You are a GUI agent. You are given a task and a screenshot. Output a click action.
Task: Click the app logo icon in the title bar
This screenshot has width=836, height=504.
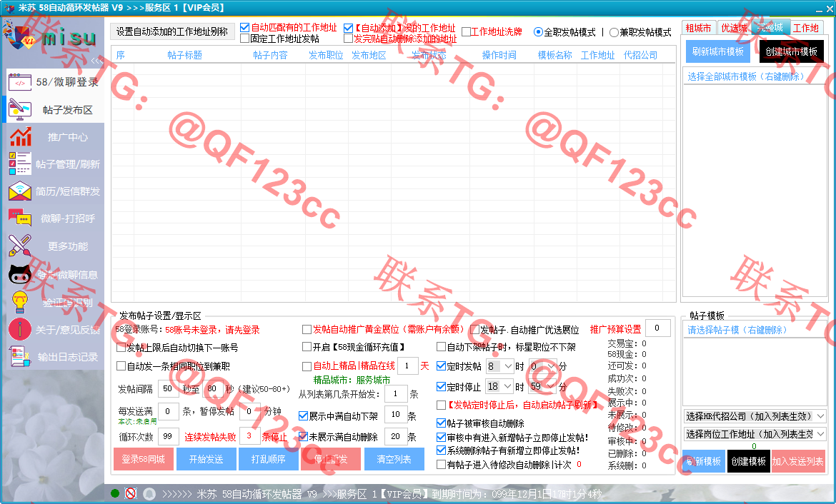9,8
